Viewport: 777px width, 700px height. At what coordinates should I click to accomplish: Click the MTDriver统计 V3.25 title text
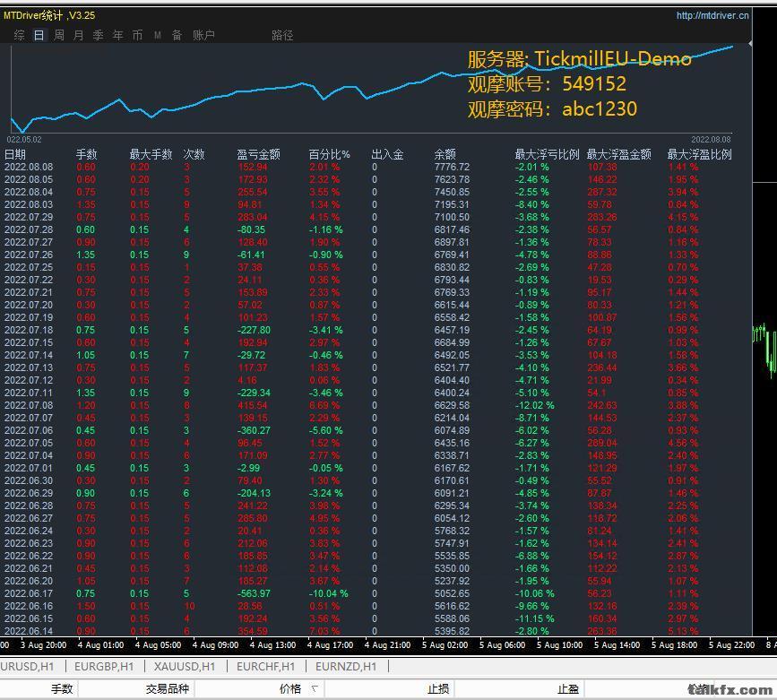coord(49,15)
